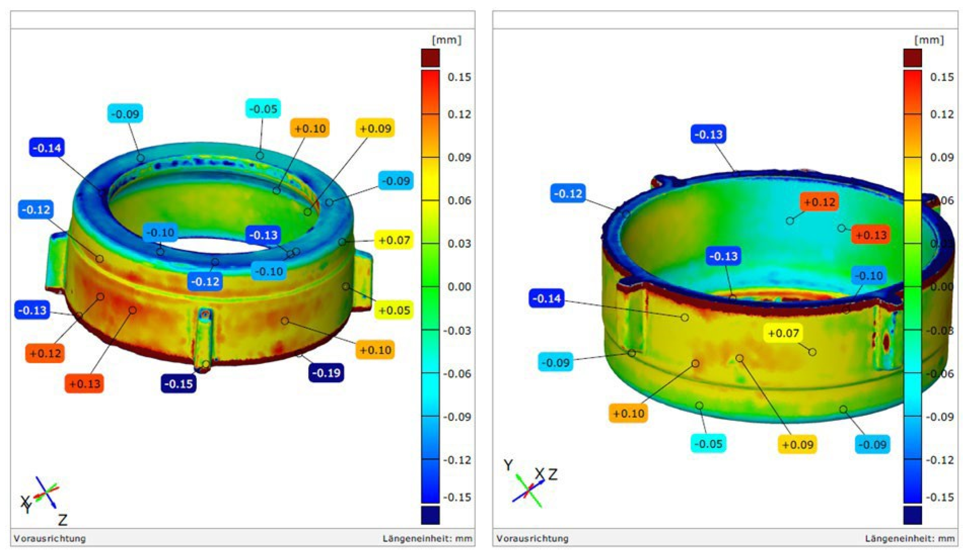Click the [mm] unit header above left legend

point(447,40)
